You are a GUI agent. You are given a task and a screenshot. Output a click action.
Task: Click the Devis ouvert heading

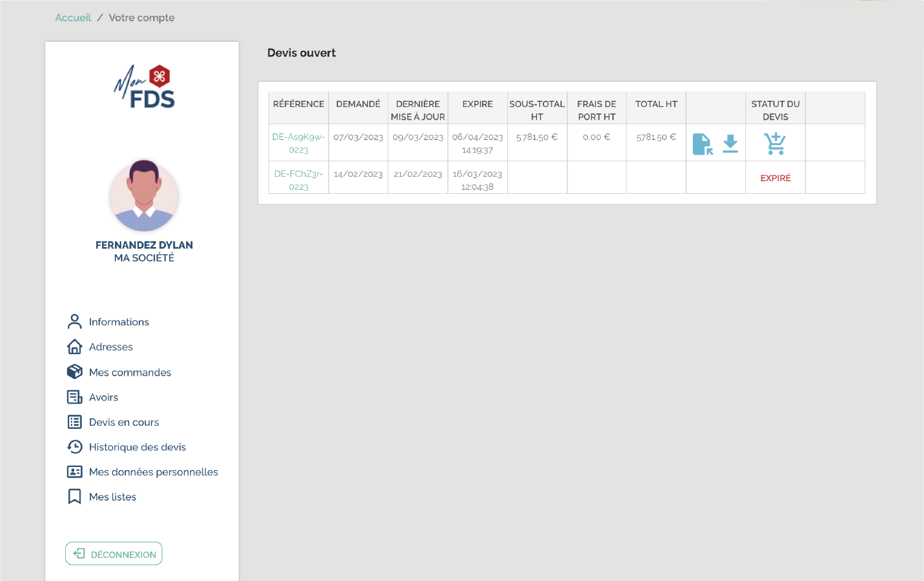coord(301,53)
